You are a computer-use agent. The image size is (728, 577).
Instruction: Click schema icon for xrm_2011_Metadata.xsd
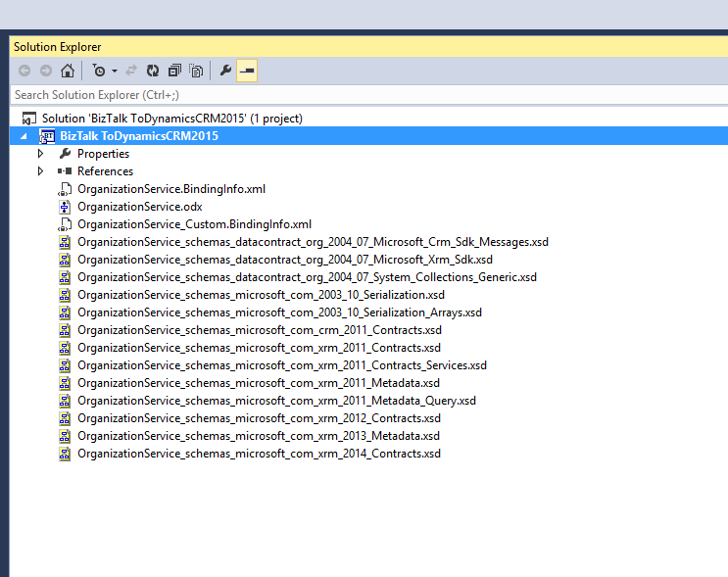point(65,383)
